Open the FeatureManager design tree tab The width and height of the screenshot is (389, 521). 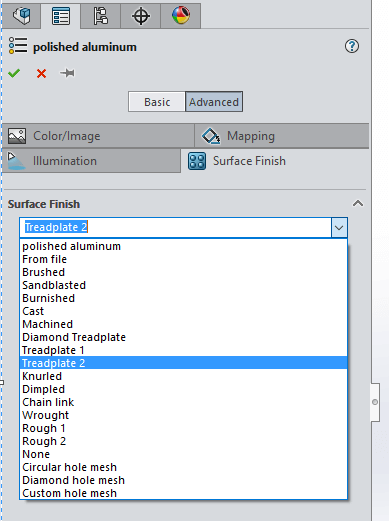coord(22,16)
